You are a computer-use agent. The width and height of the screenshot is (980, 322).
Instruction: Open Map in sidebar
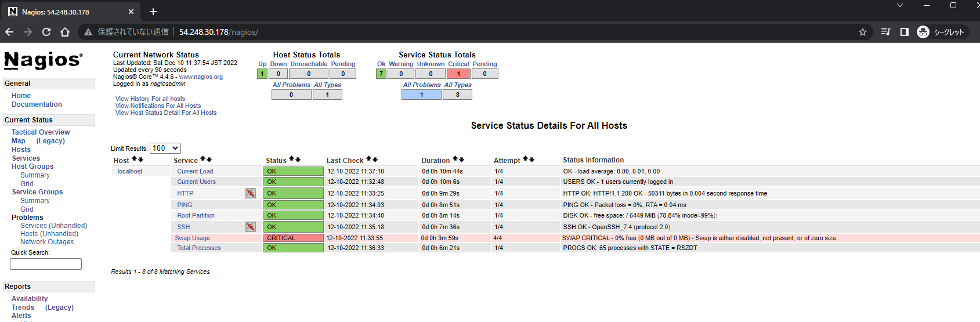[19, 141]
